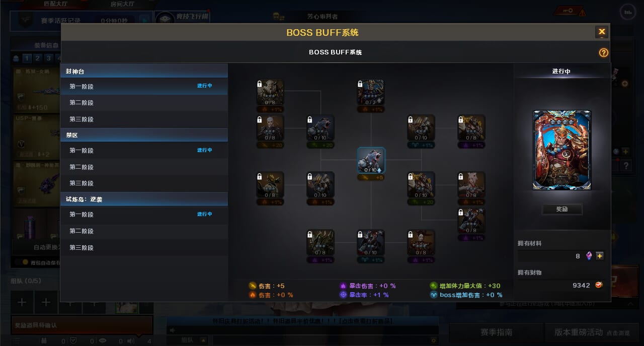This screenshot has height=346, width=644.
Task: Click the purple material gem icon
Action: point(589,256)
